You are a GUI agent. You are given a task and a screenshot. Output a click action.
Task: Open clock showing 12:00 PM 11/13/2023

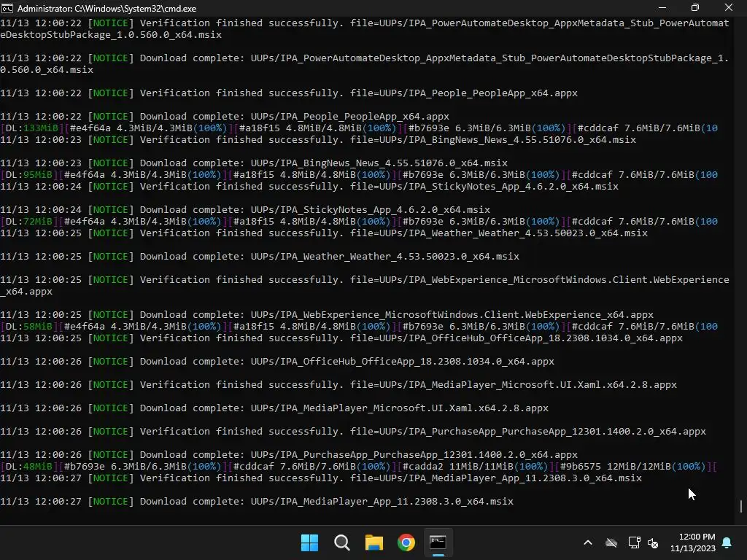pos(693,542)
